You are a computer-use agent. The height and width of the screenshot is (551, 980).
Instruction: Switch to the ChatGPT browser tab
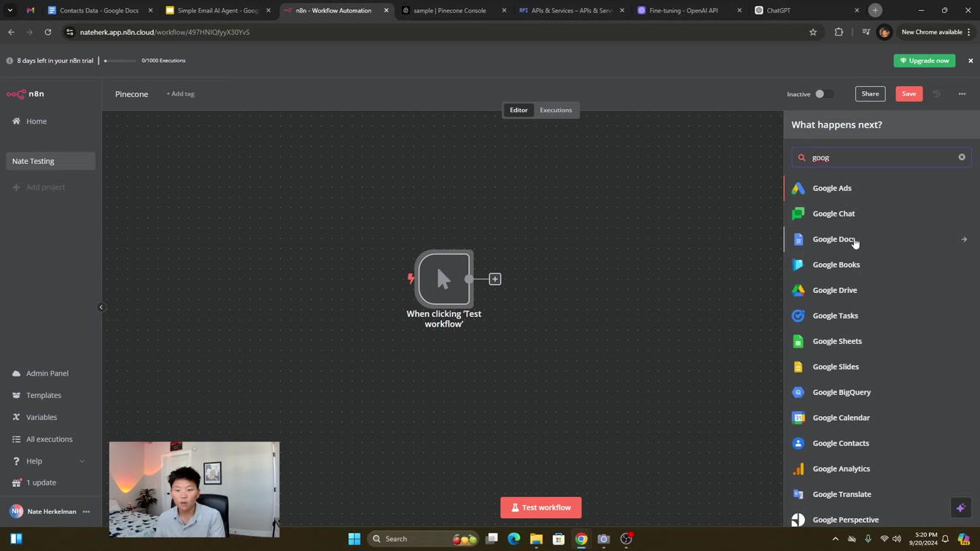click(807, 10)
